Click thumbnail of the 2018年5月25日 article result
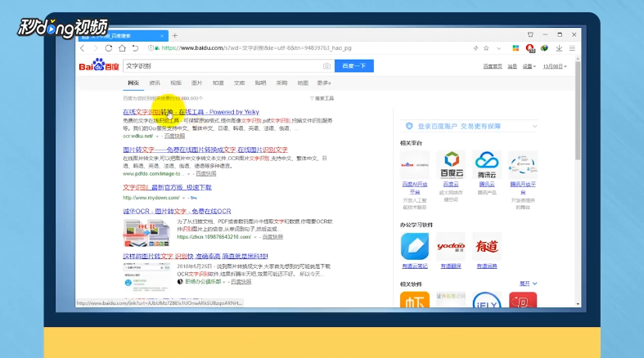644x358 pixels. click(x=146, y=276)
